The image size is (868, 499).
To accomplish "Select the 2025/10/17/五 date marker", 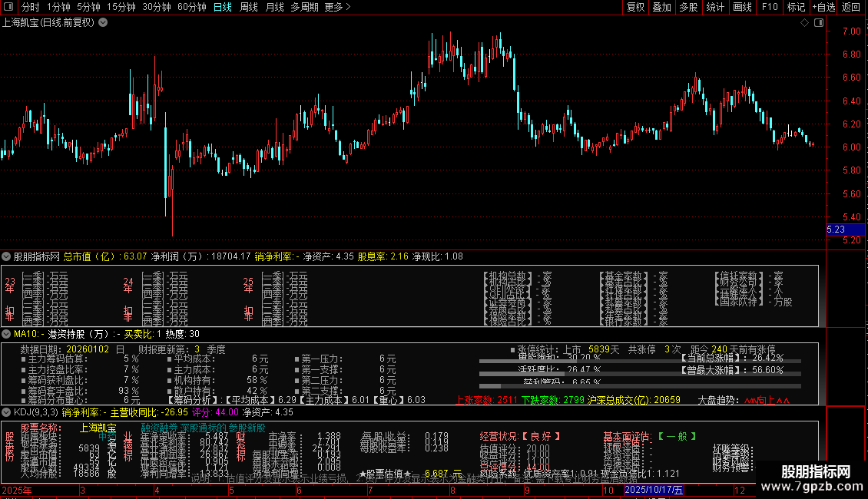I will pos(654,490).
